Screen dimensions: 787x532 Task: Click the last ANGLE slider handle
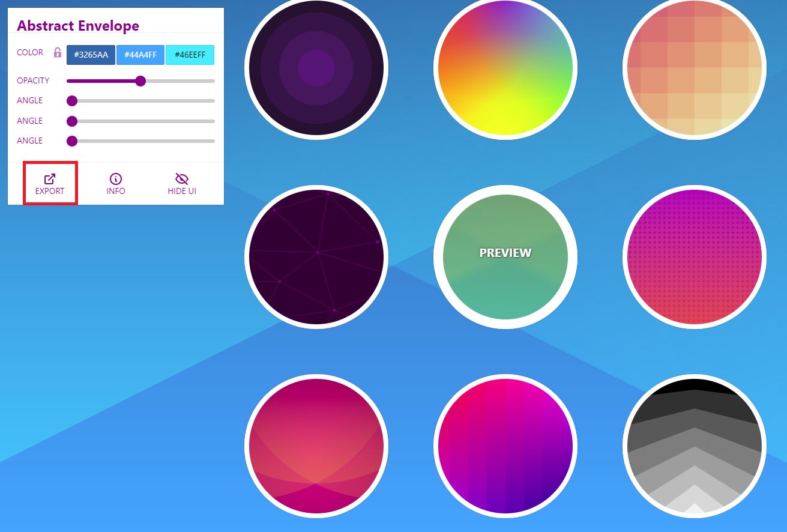pos(72,141)
